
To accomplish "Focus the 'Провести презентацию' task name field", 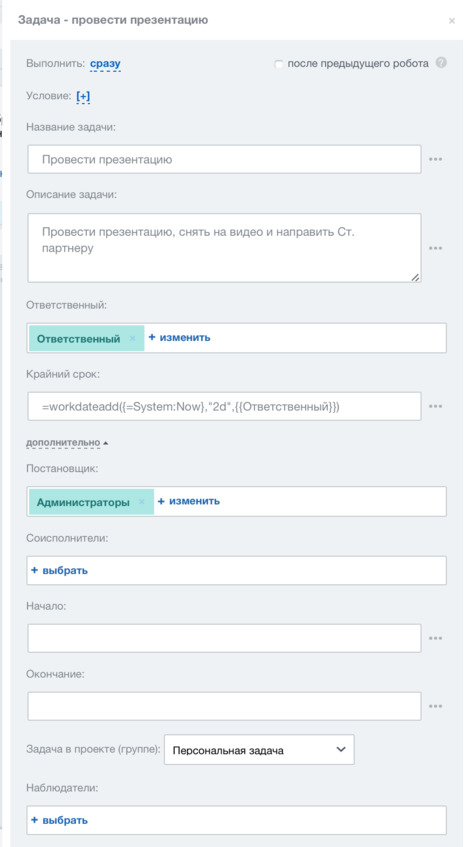I will (224, 159).
